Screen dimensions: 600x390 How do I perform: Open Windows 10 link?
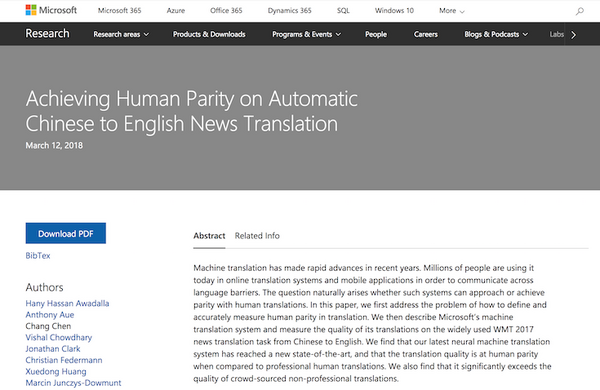(394, 11)
